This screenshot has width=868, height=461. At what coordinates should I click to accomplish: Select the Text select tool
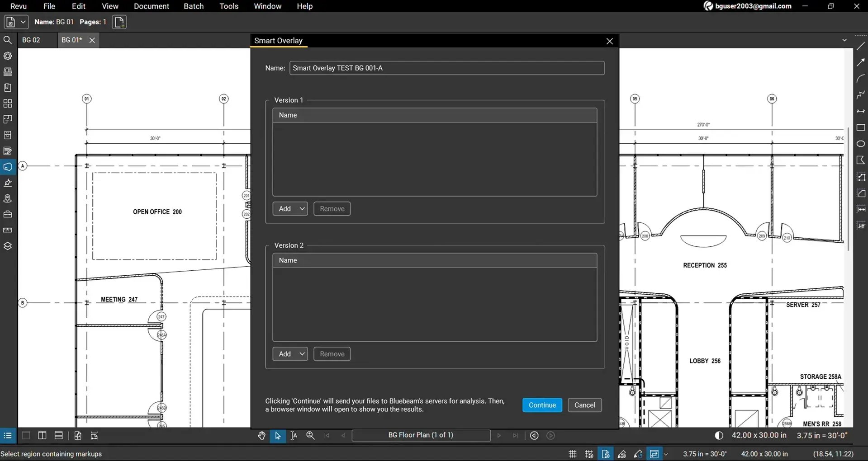294,436
